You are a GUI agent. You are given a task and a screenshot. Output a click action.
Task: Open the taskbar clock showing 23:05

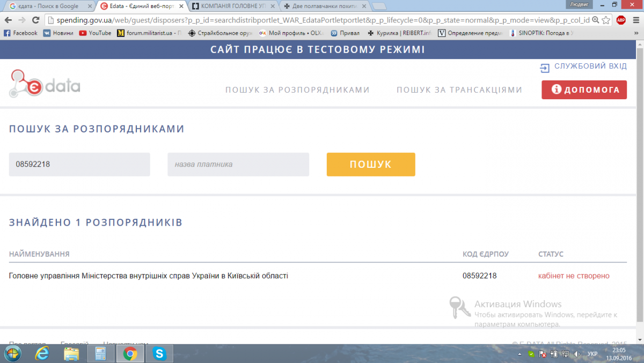click(619, 354)
